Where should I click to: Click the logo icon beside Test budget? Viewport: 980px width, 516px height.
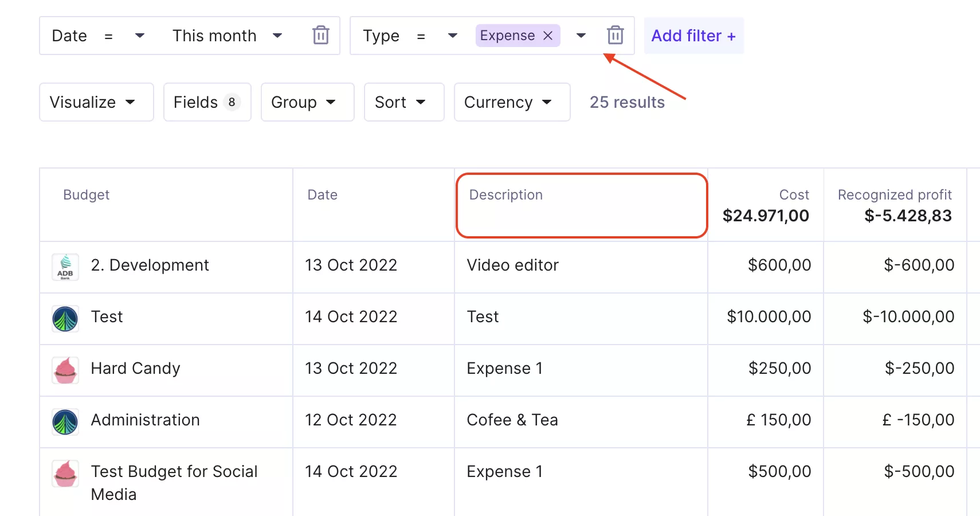tap(65, 319)
